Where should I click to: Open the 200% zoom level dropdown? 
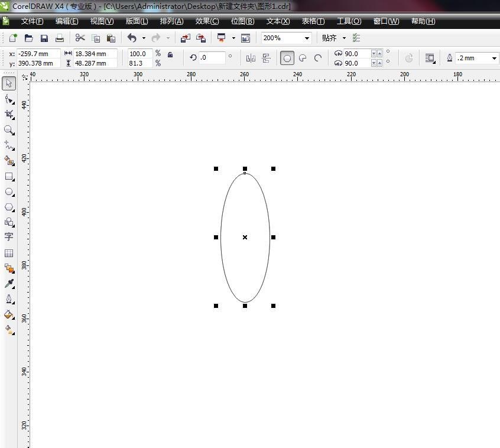307,38
